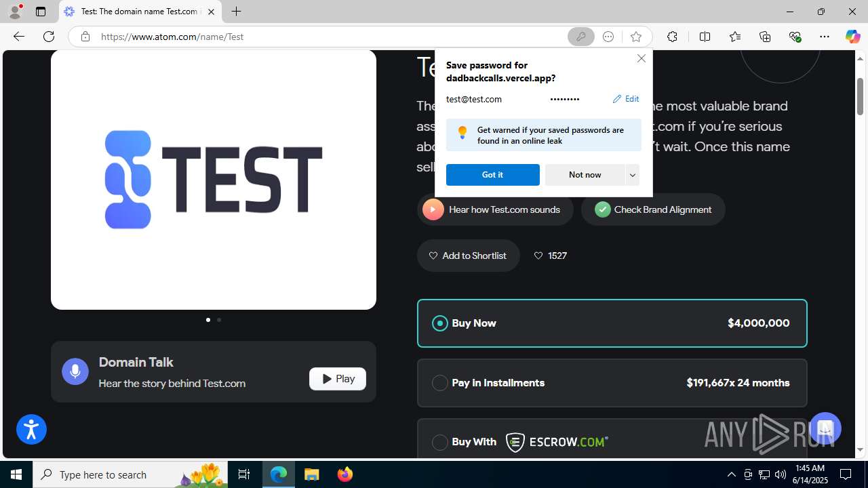Click Hear the story behind Test.com text
The height and width of the screenshot is (488, 868).
pyautogui.click(x=172, y=384)
